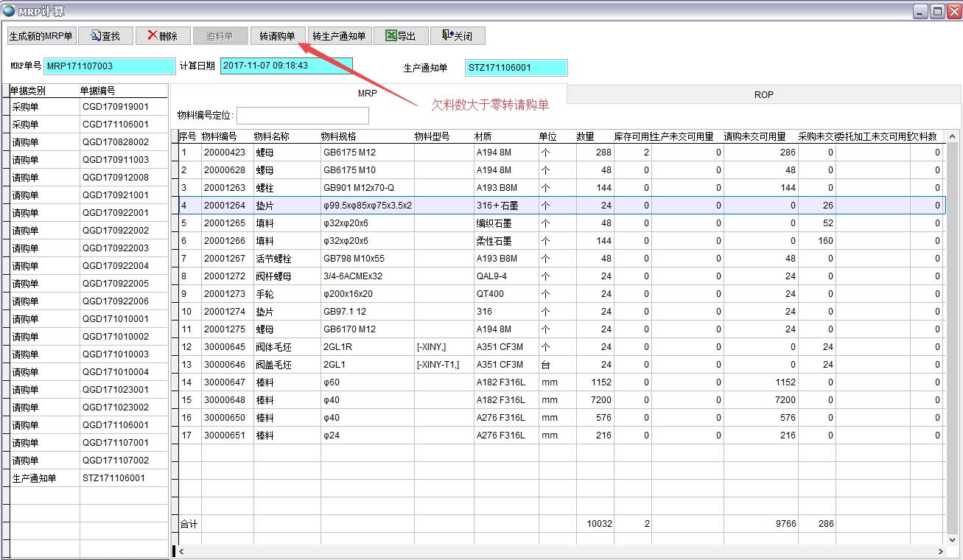The image size is (963, 560).
Task: Click 生成新的MRP单 button
Action: pyautogui.click(x=41, y=36)
